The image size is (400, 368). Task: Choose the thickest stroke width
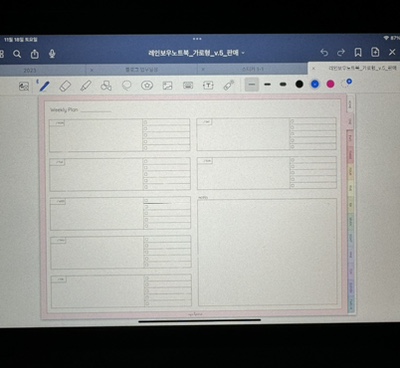283,85
